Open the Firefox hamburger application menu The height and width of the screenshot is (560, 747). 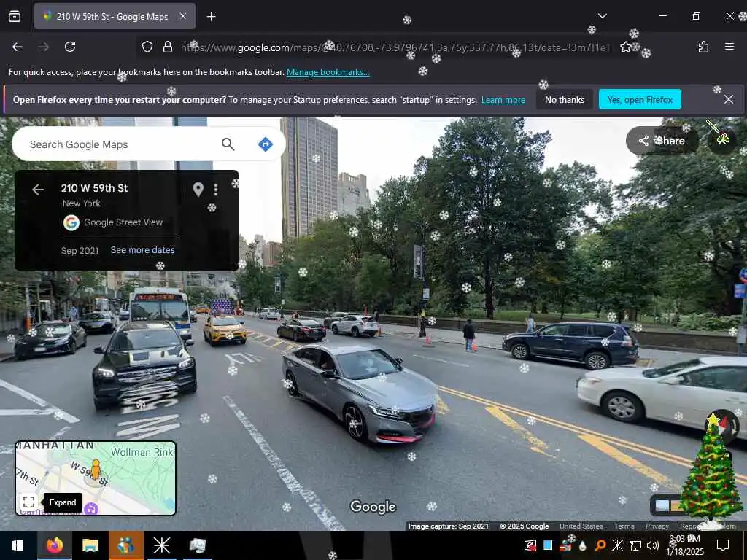click(x=729, y=47)
